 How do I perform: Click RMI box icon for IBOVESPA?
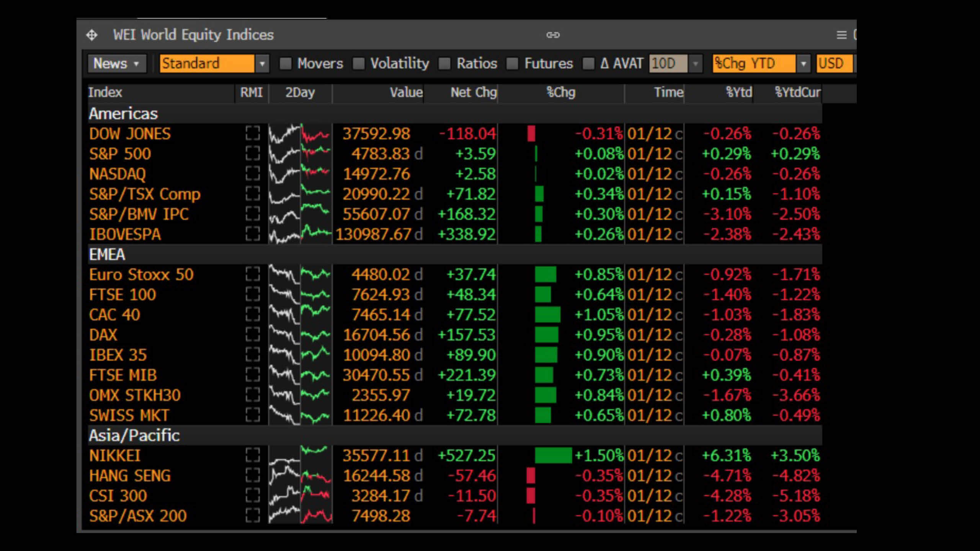point(253,234)
